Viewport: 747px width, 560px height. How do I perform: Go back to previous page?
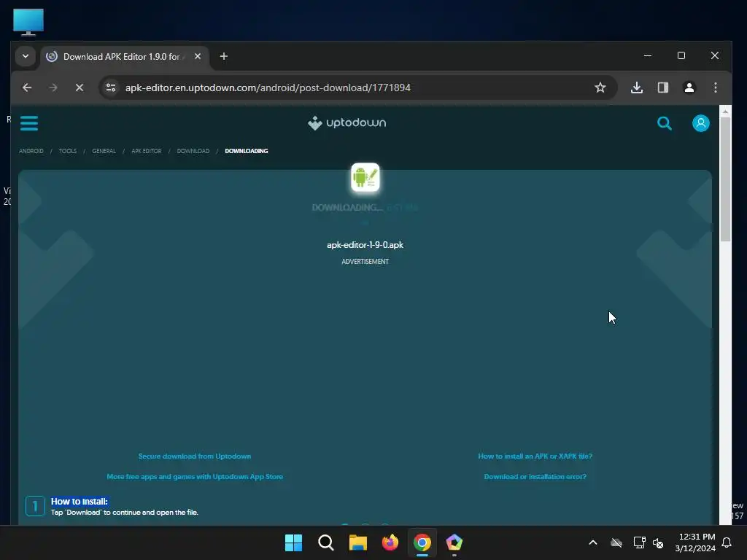coord(27,87)
